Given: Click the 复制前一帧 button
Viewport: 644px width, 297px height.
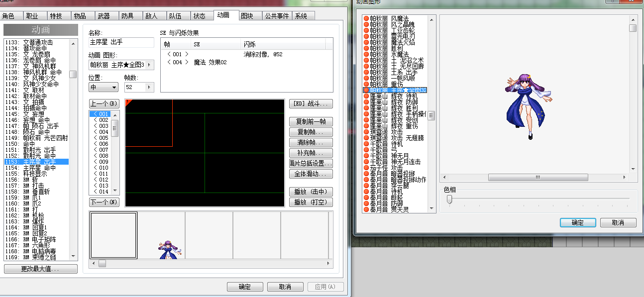Looking at the screenshot, I should tap(311, 122).
